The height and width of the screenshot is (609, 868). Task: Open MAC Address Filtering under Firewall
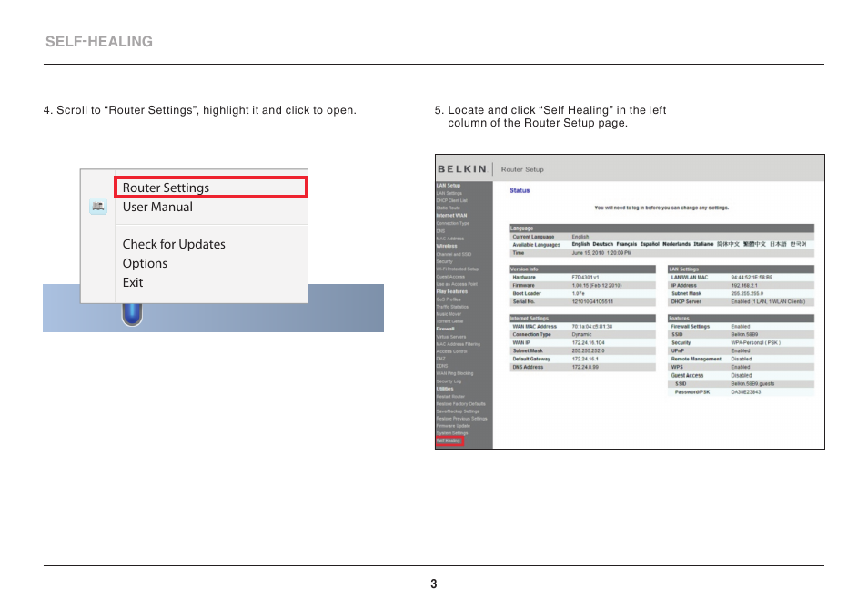459,344
